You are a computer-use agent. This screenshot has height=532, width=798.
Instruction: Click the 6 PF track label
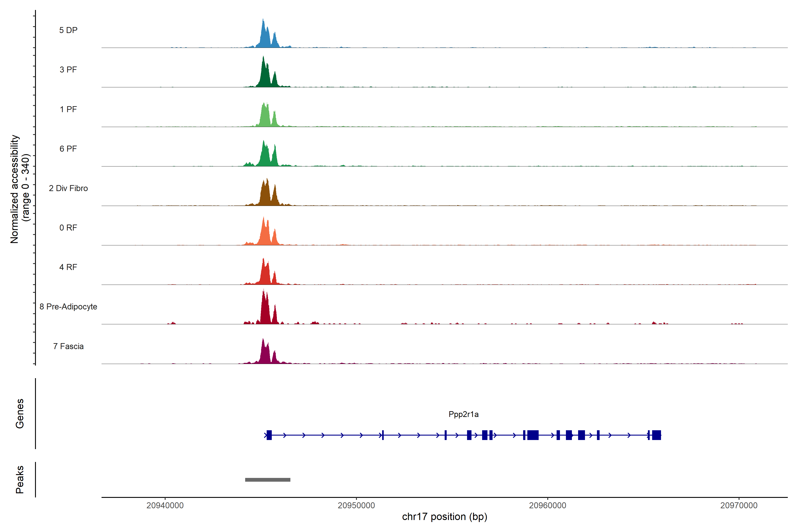[x=68, y=149]
